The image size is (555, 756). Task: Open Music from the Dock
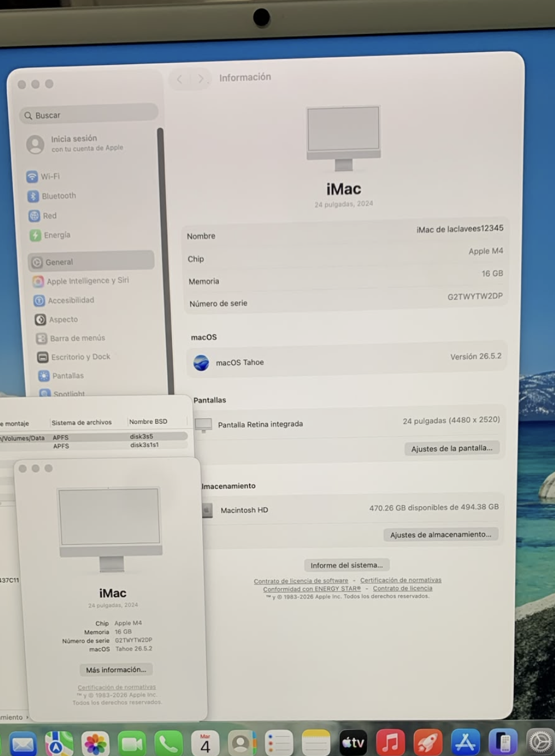(390, 742)
